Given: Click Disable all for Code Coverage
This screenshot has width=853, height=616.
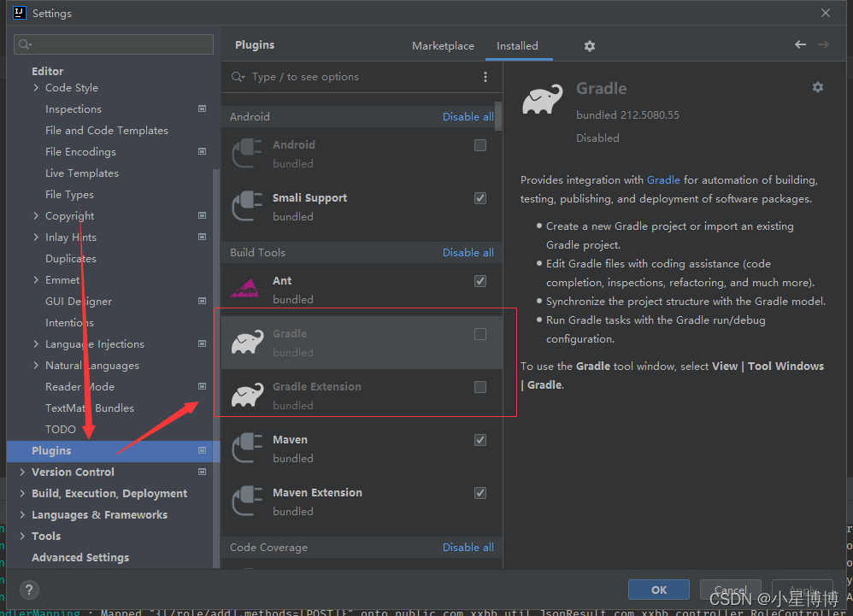Looking at the screenshot, I should click(468, 548).
